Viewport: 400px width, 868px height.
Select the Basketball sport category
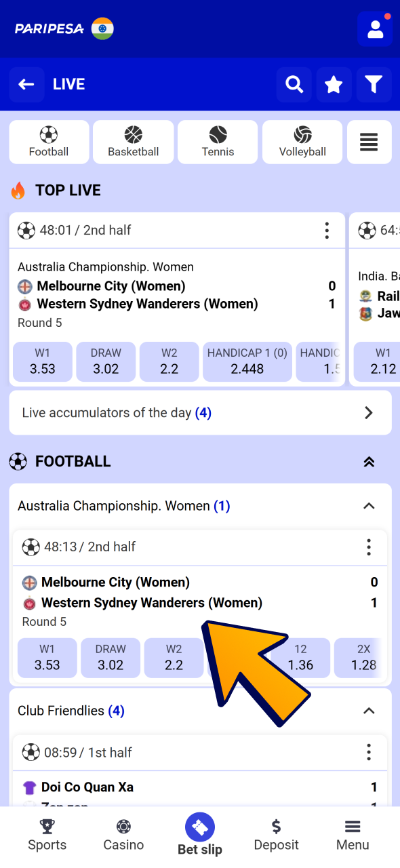click(133, 142)
